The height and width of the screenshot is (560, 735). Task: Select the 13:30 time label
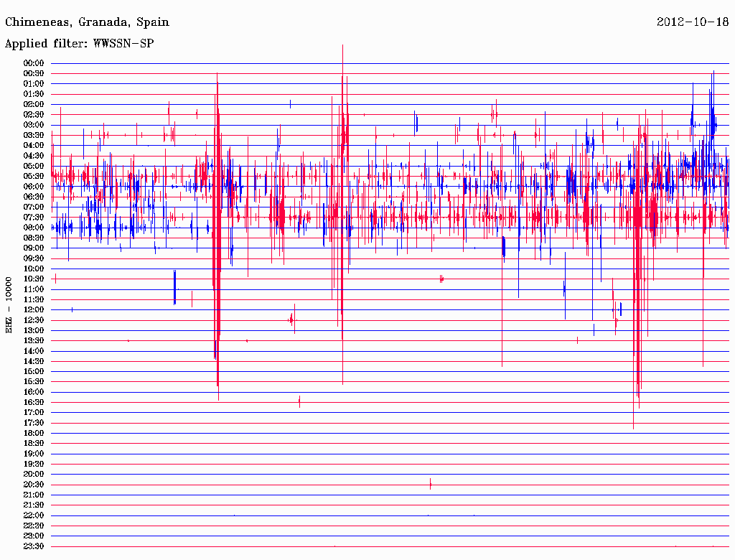pyautogui.click(x=33, y=341)
